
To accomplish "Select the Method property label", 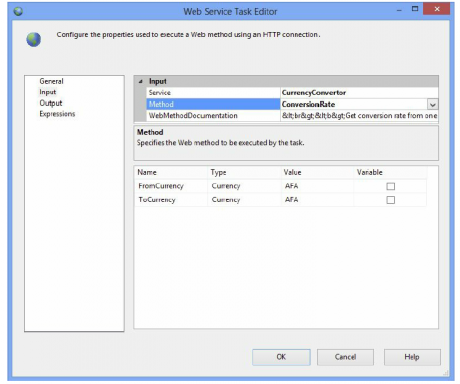I will pos(161,104).
